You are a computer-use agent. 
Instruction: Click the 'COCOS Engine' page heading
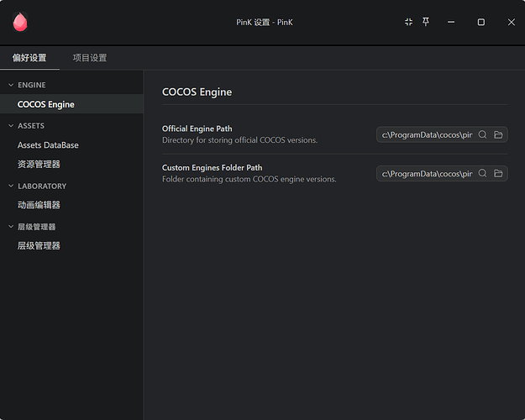pos(197,92)
